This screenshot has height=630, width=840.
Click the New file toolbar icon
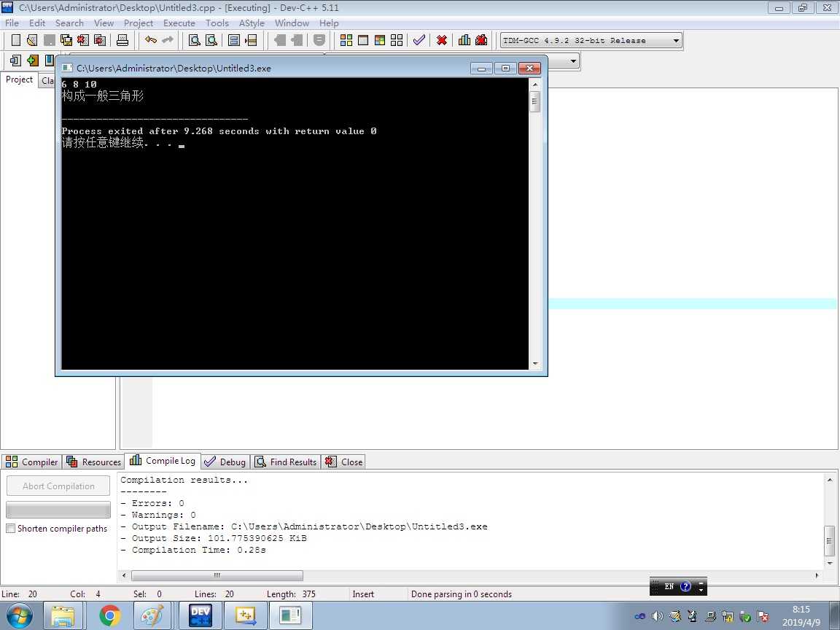[x=16, y=40]
